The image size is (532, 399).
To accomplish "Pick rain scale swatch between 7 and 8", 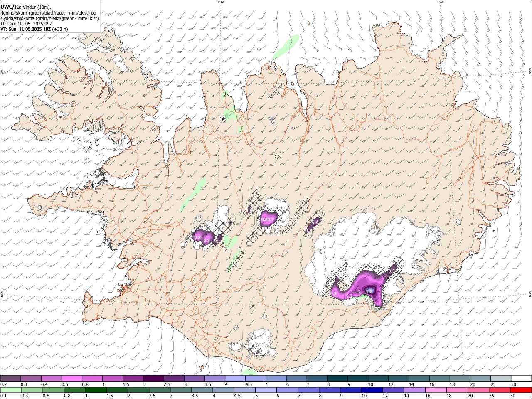I will click(308, 390).
